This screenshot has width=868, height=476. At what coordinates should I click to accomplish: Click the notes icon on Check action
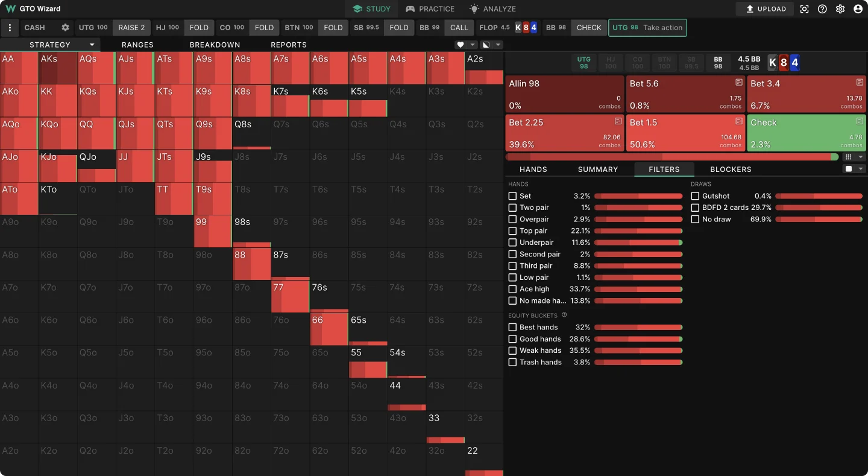click(860, 121)
